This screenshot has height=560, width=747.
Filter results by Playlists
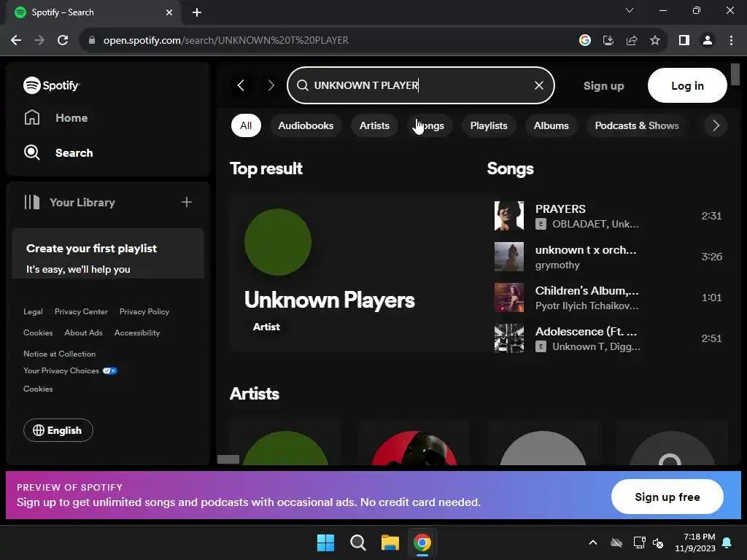[x=489, y=125]
